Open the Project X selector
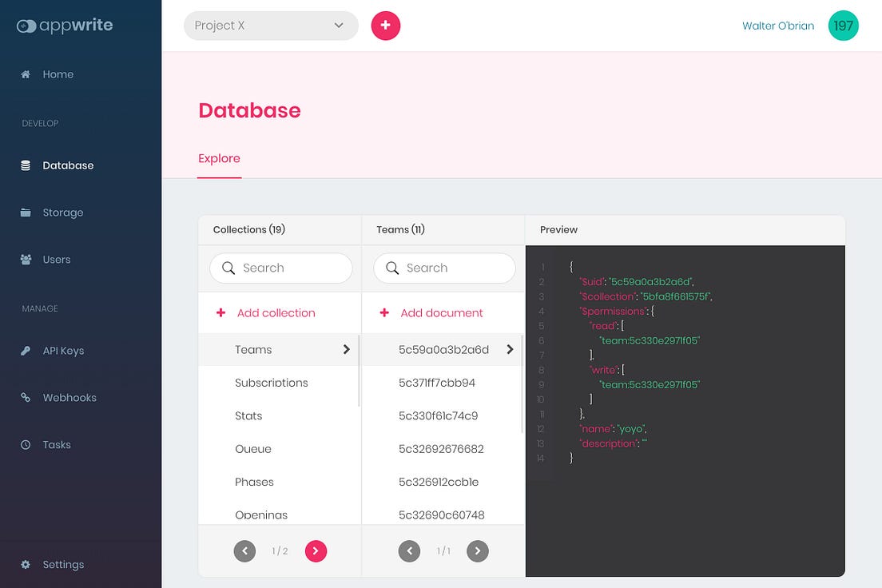 point(271,25)
